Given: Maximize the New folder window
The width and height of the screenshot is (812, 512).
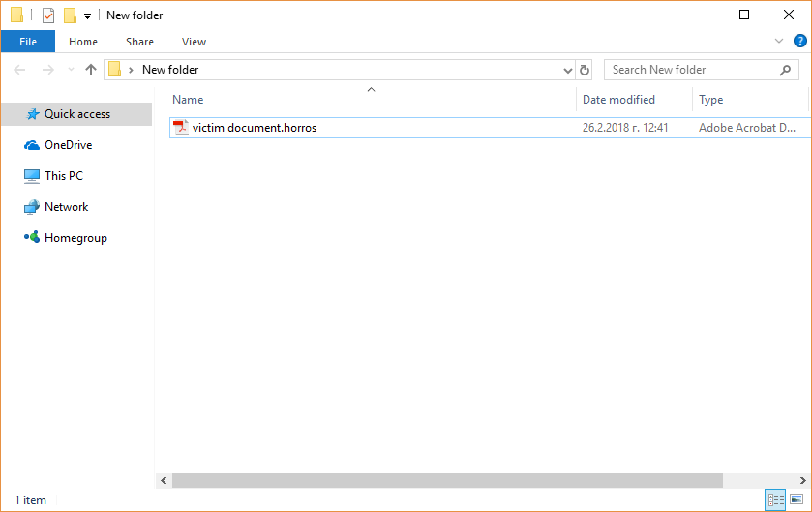Looking at the screenshot, I should [x=744, y=15].
